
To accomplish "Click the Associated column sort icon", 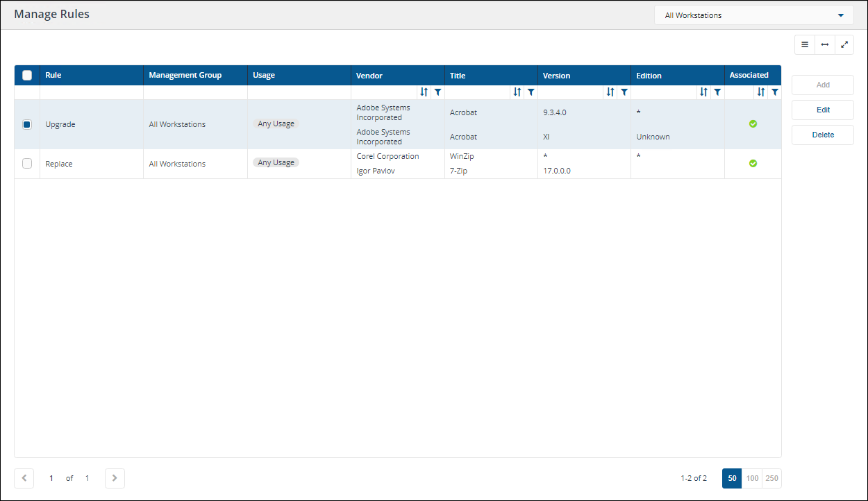I will [761, 92].
